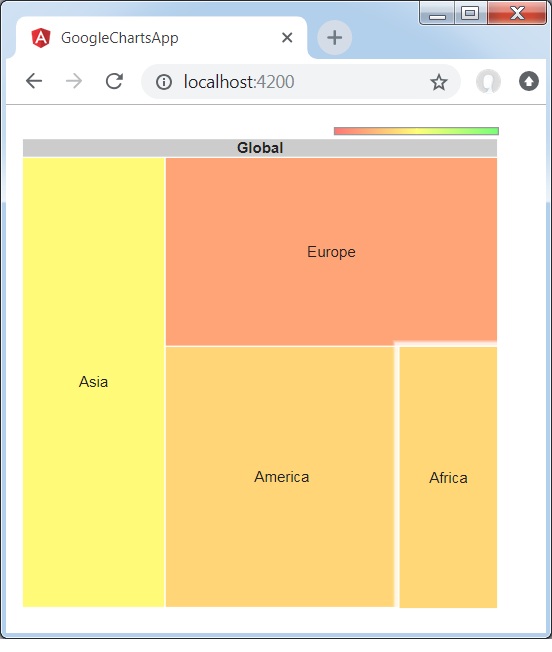
Task: Minimize the browser window
Action: pos(437,14)
